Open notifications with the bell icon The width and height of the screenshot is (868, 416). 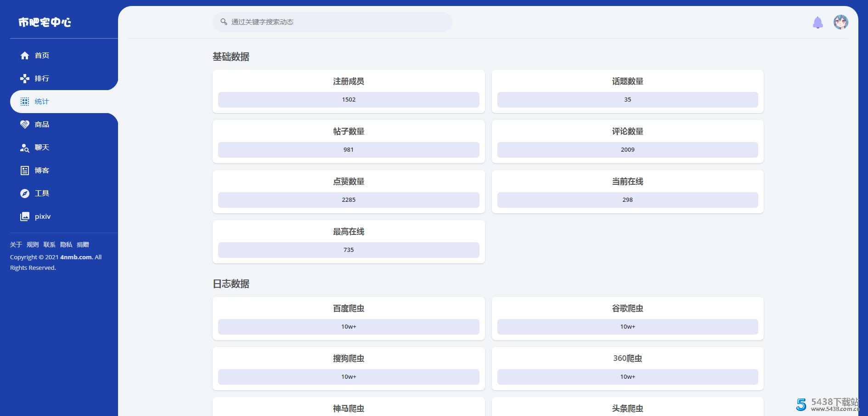817,23
